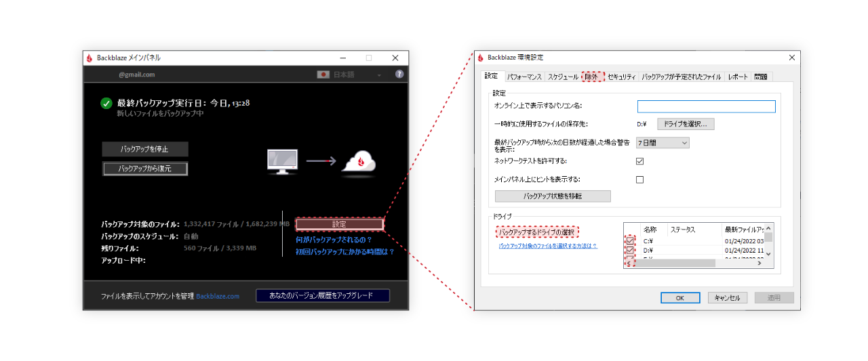
Task: Click the help question mark icon in main panel
Action: click(x=399, y=74)
